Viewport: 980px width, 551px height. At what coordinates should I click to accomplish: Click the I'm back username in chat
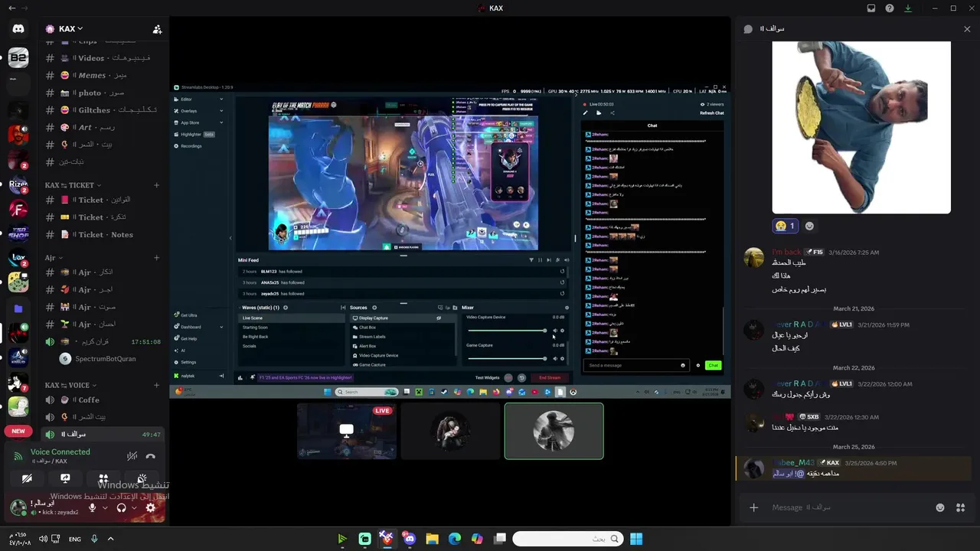786,252
